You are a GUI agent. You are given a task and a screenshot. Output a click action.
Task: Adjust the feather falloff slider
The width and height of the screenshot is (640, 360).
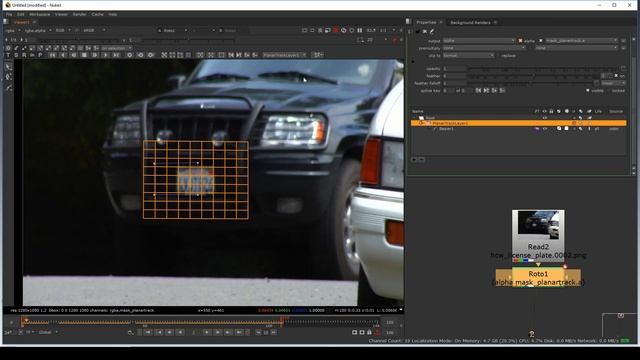click(x=531, y=83)
